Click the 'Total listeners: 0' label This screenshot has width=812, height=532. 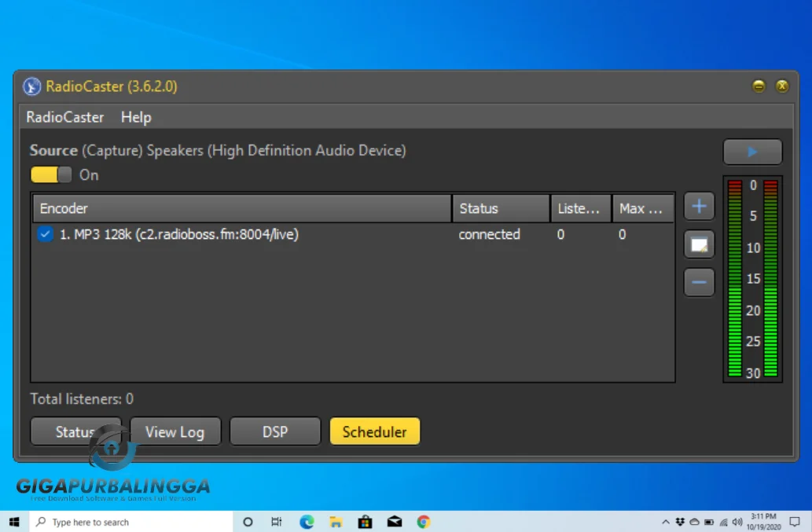[82, 398]
